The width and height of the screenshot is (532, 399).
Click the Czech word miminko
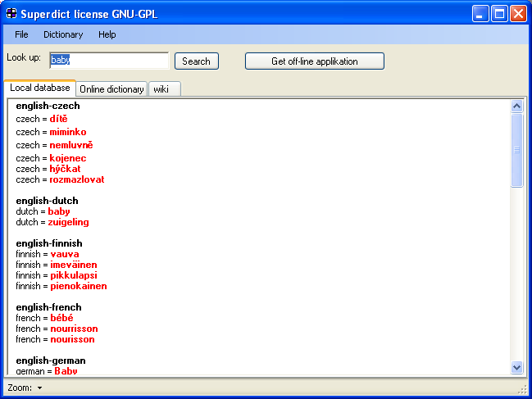click(x=68, y=132)
